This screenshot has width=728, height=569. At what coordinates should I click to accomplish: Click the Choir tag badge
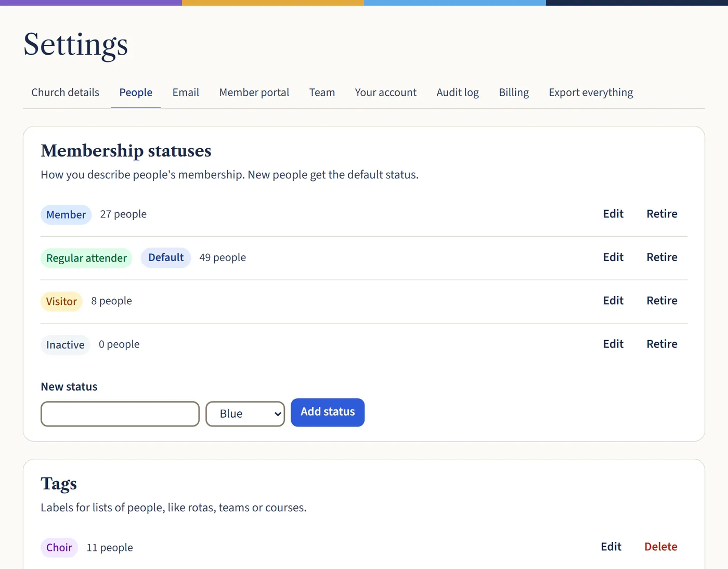[x=59, y=548]
